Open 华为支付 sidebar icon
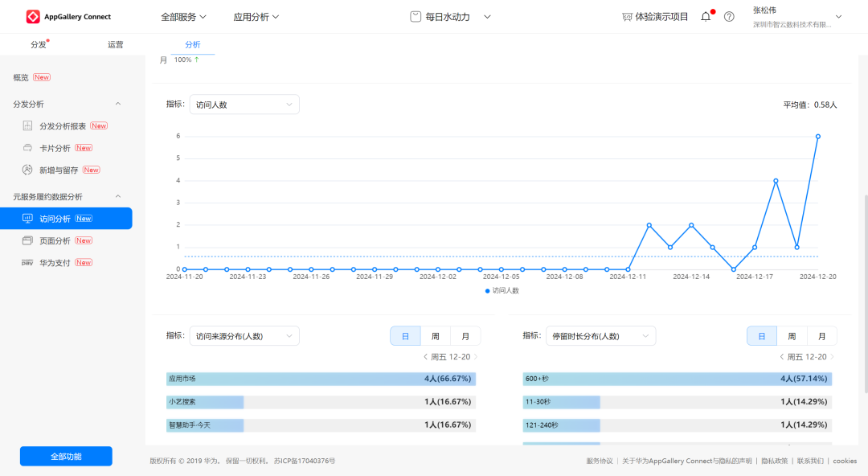 click(27, 263)
